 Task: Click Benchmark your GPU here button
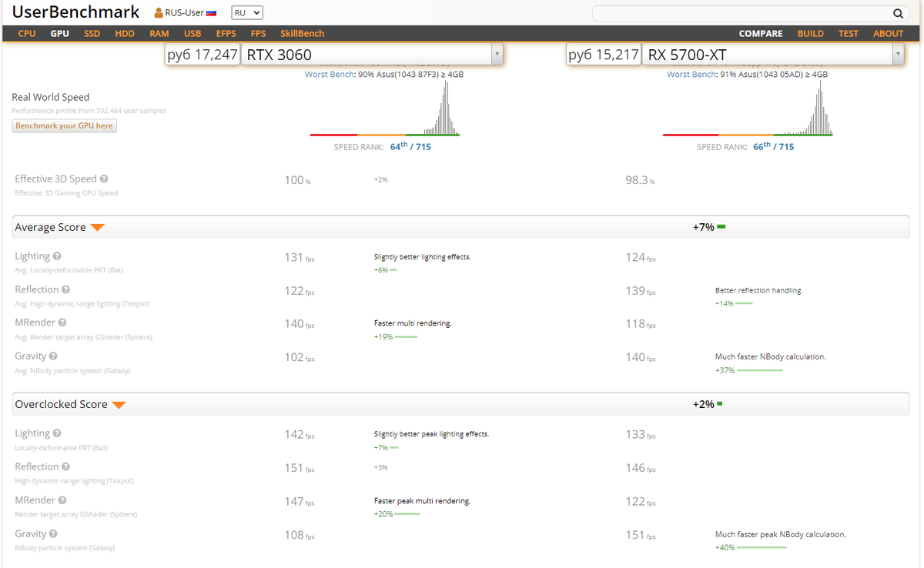click(64, 125)
